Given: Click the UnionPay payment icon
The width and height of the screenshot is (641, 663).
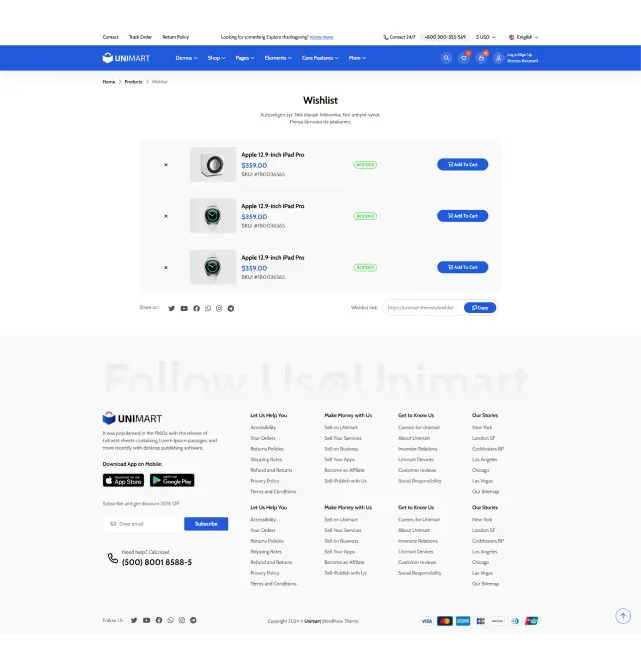Looking at the screenshot, I should pyautogui.click(x=531, y=621).
